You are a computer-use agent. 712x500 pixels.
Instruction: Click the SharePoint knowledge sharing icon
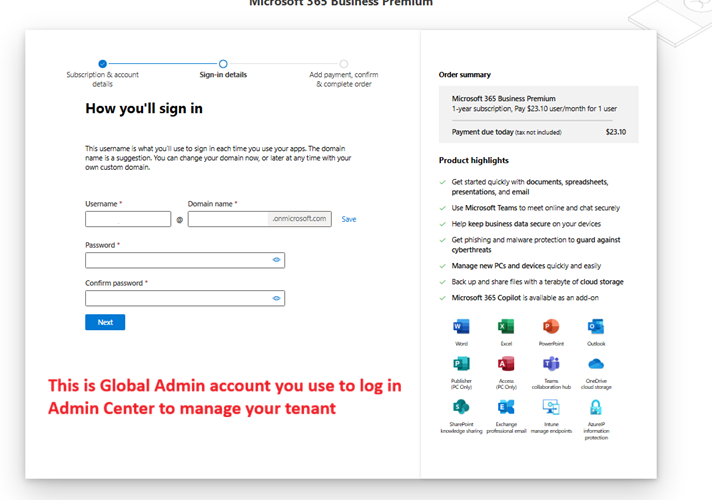click(x=461, y=407)
